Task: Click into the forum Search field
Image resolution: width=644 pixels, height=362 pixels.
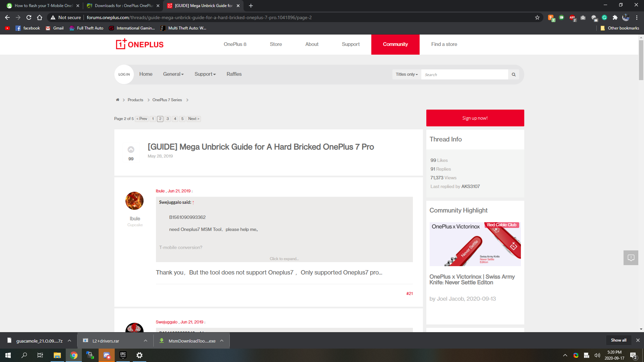Action: [465, 74]
